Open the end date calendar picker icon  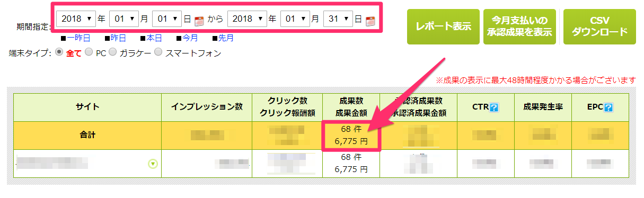tap(370, 21)
